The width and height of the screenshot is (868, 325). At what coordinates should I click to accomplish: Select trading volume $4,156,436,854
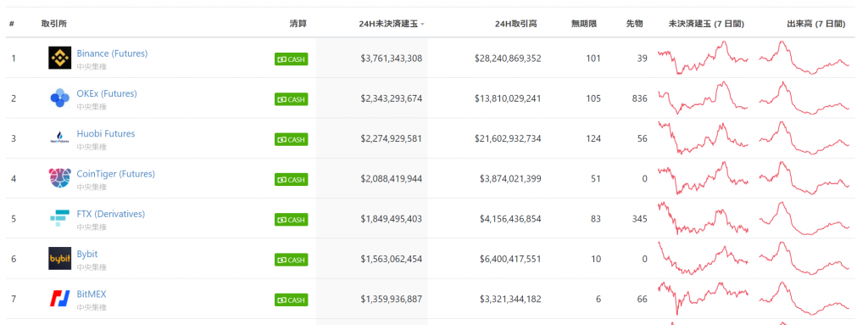coord(510,219)
